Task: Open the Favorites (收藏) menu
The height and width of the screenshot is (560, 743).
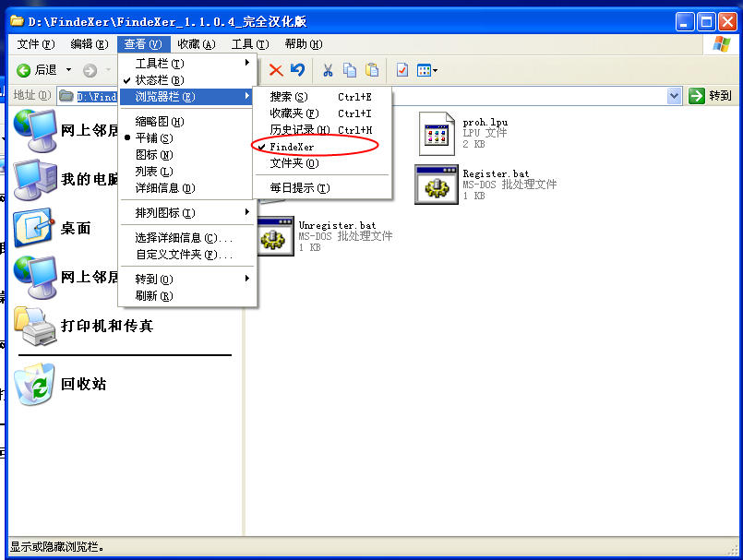Action: click(197, 44)
